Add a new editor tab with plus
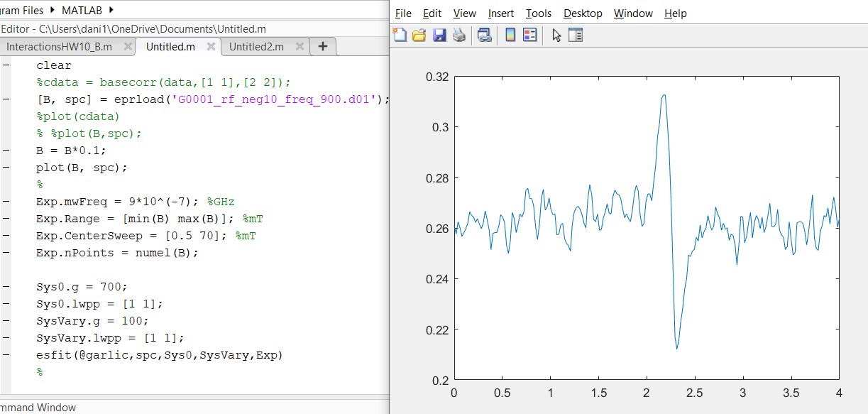 tap(323, 46)
